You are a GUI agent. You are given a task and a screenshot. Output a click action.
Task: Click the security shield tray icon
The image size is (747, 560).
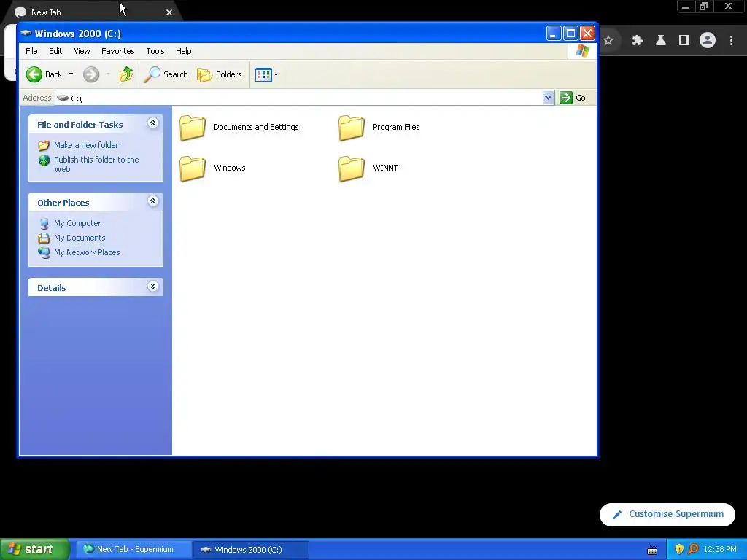pyautogui.click(x=679, y=550)
